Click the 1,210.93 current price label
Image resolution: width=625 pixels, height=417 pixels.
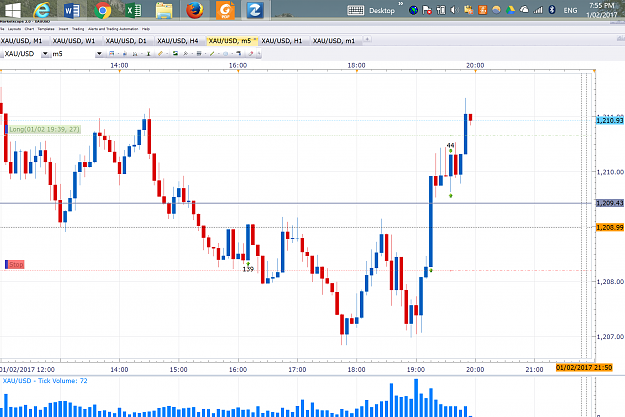coord(610,120)
